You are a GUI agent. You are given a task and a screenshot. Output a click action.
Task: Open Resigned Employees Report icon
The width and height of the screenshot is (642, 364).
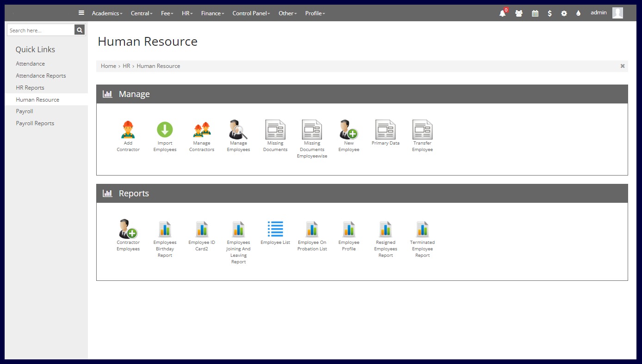click(386, 229)
